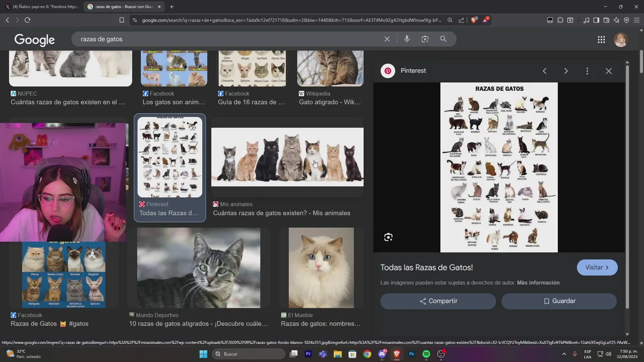Click the site settings icon left of the URL
Viewport: 644px width, 362px height.
[134, 20]
